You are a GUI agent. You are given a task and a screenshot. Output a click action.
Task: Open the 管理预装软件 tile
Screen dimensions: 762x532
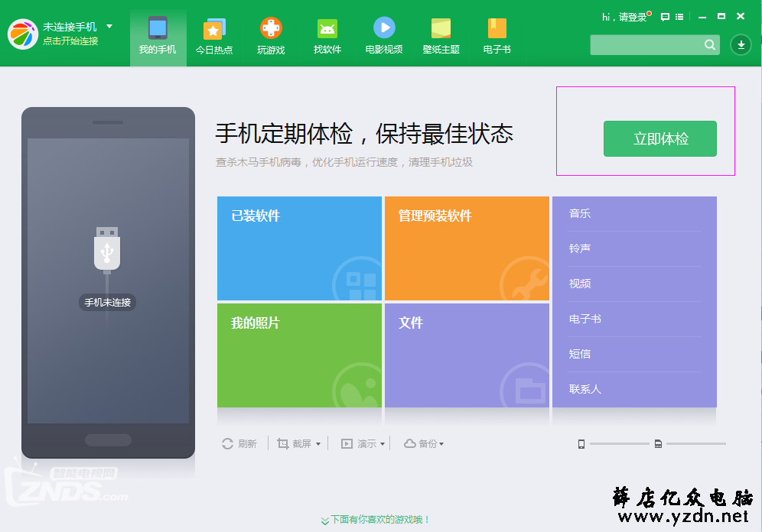coord(467,248)
